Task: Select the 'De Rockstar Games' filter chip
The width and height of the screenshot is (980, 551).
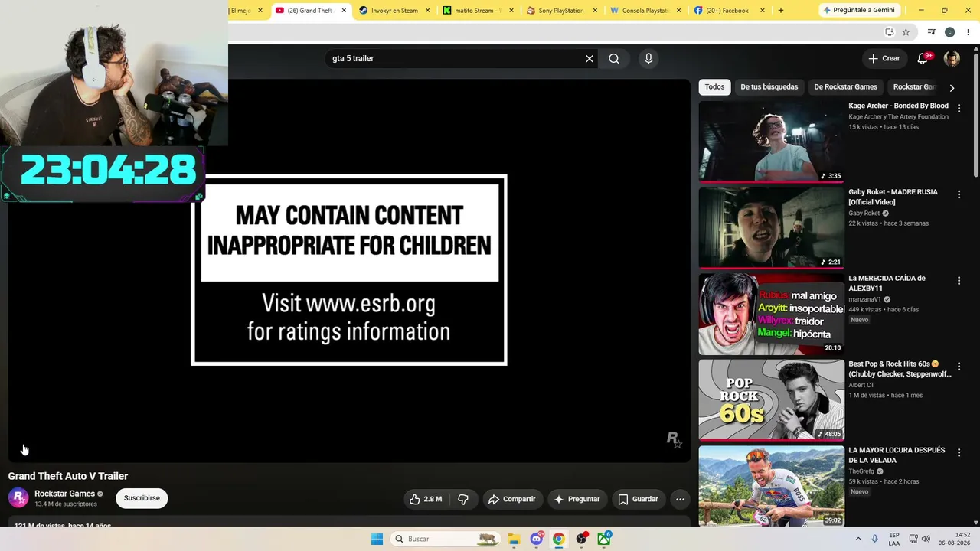Action: coord(845,87)
